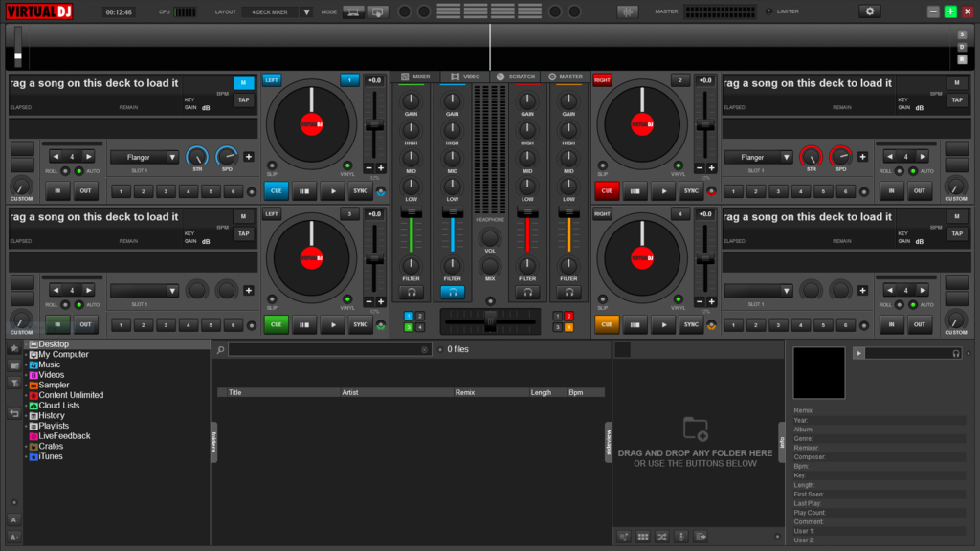
Task: Enable SLIP mode on the right deck
Action: pos(603,165)
